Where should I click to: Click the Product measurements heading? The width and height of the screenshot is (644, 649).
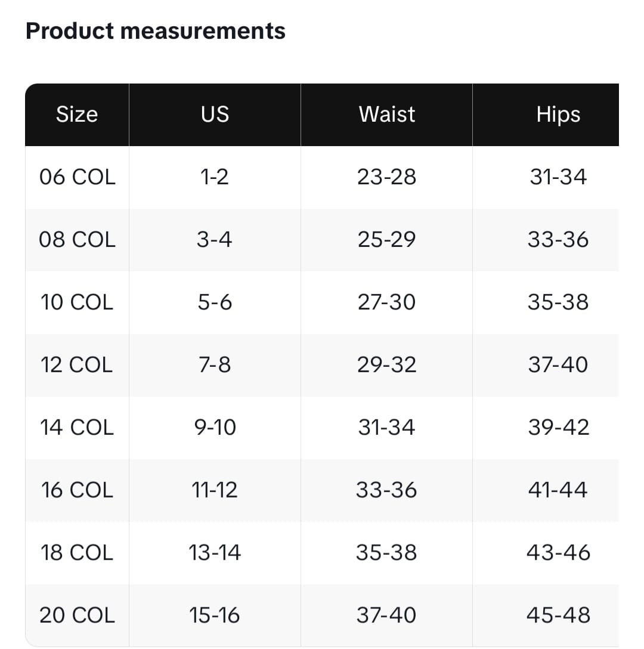pos(155,31)
